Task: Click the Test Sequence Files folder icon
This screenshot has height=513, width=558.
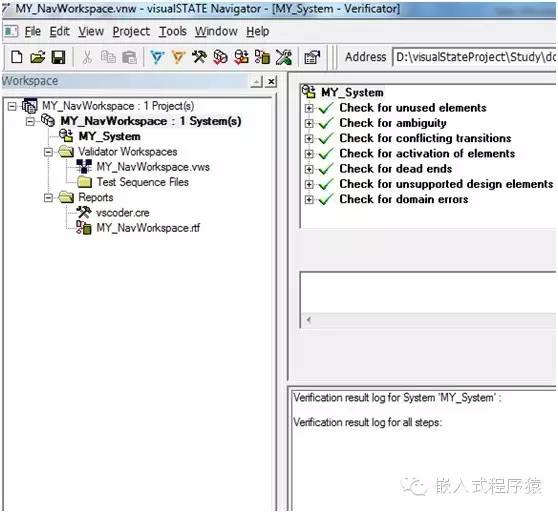Action: point(85,182)
